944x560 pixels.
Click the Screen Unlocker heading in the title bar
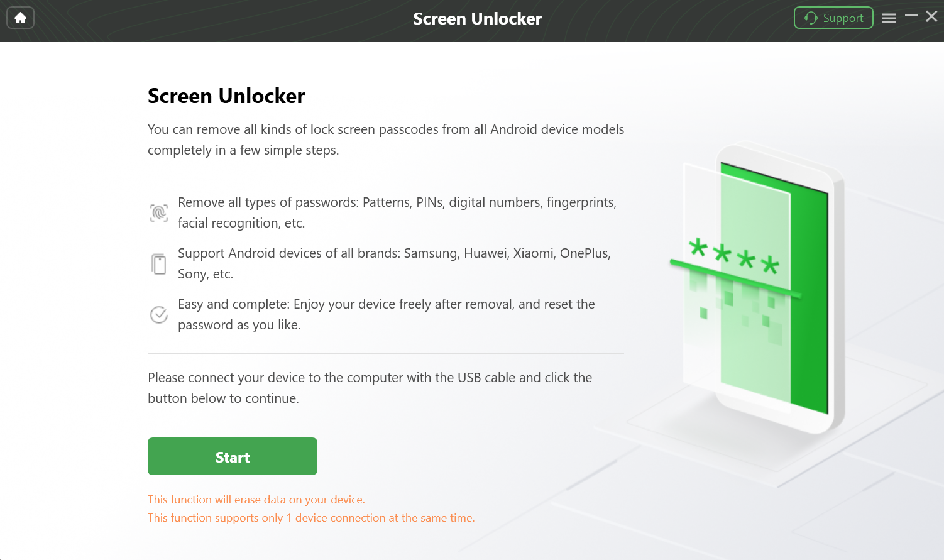(478, 18)
